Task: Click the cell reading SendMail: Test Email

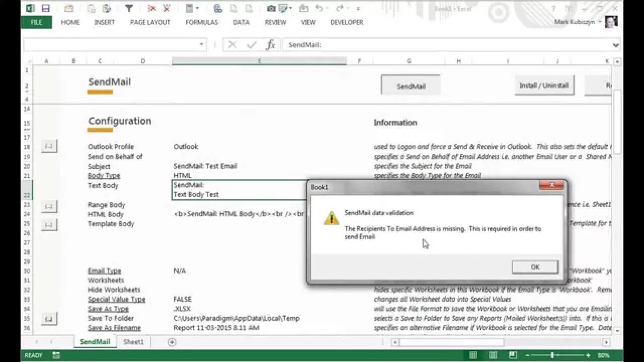Action: 205,166
